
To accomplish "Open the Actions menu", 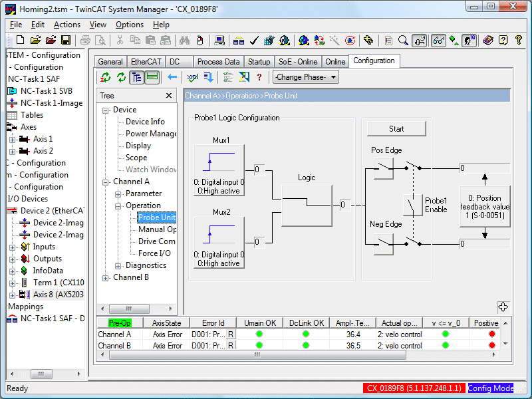I will 66,24.
